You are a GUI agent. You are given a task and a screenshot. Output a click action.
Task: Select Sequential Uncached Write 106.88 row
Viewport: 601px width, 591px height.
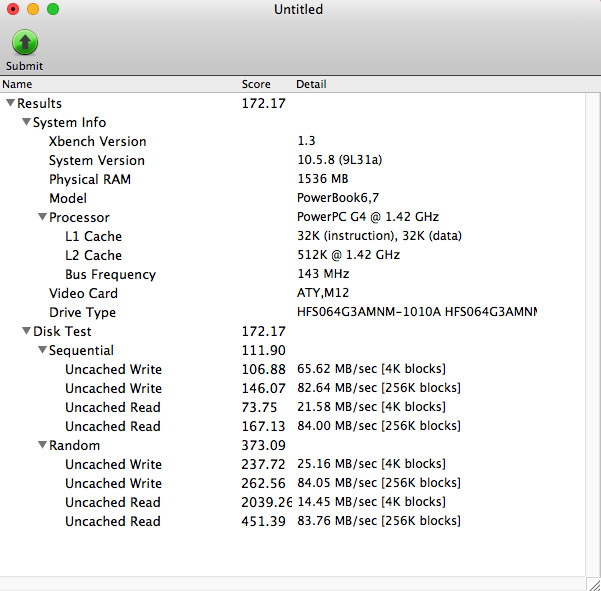tap(292, 369)
